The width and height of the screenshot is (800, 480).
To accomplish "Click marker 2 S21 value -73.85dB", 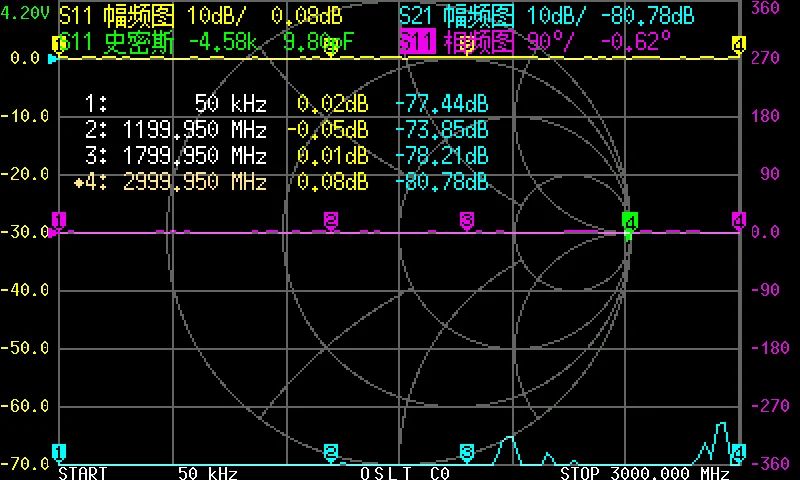I will click(x=442, y=130).
